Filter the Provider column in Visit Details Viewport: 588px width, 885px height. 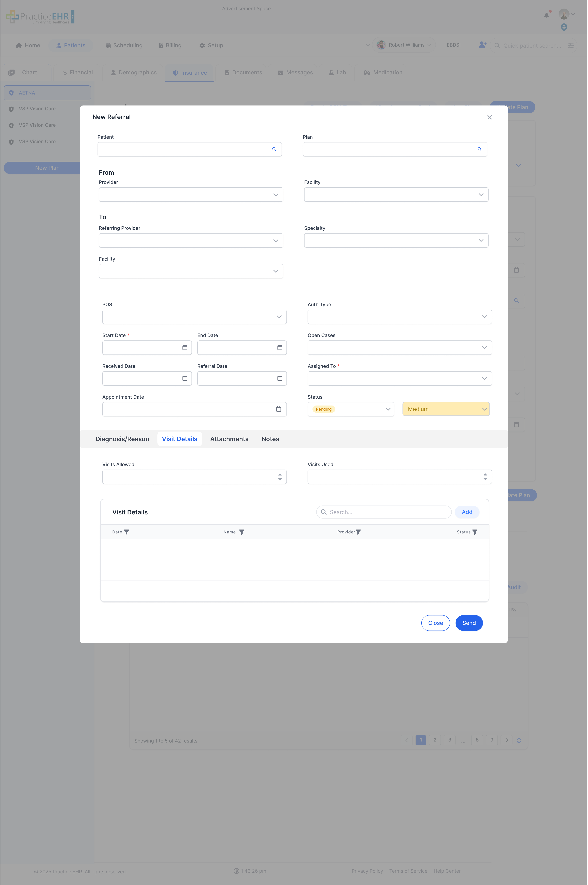[x=359, y=532]
